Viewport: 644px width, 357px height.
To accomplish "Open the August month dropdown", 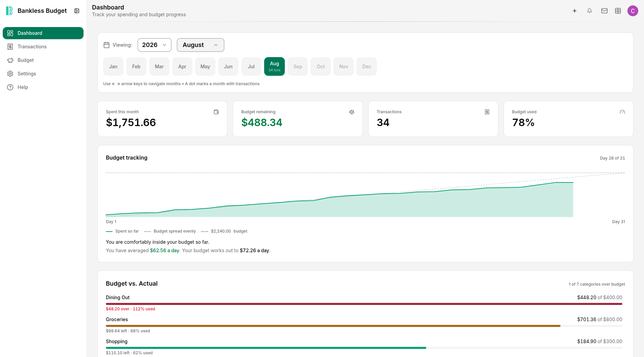I will (201, 45).
